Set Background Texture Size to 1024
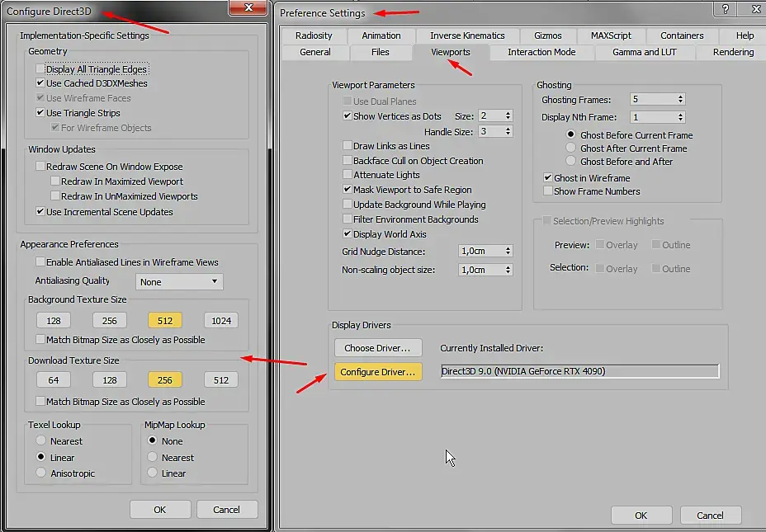766x532 pixels. point(221,321)
